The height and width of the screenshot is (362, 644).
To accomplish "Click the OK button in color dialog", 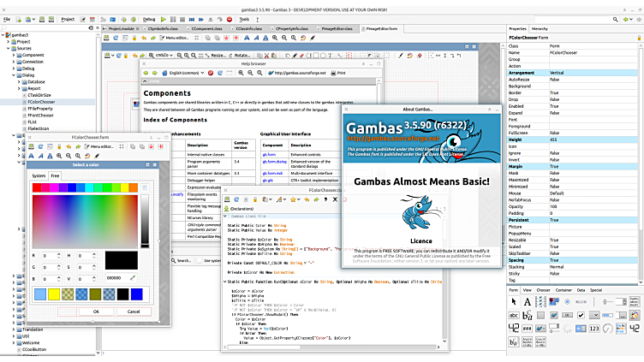I will tap(96, 312).
